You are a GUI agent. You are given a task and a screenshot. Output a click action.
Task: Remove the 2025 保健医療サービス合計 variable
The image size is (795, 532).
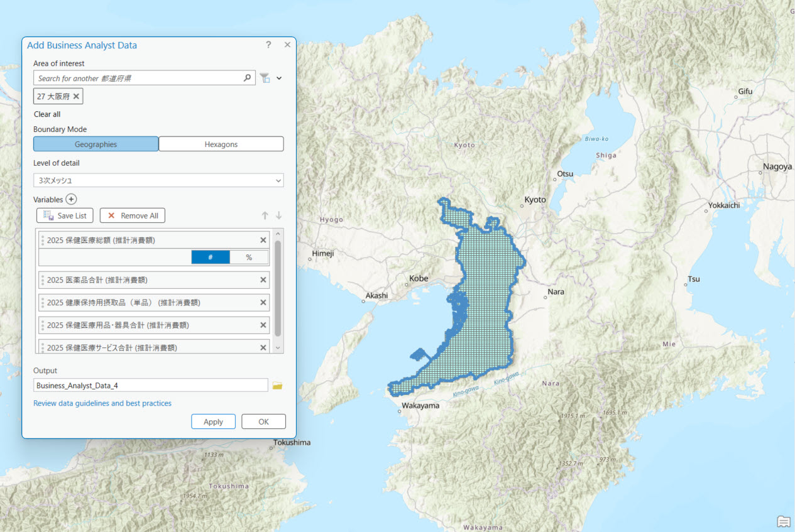(263, 347)
